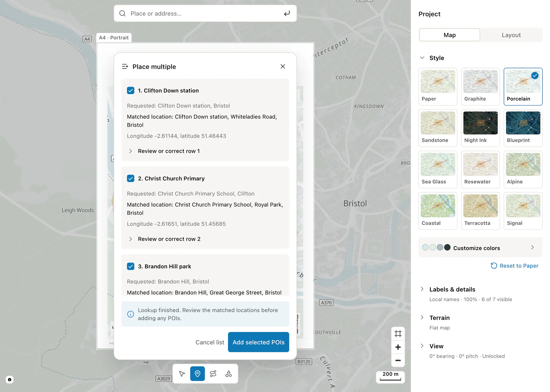Viewport: 550px width, 392px height.
Task: Click the map attribution info icon
Action: click(10, 380)
